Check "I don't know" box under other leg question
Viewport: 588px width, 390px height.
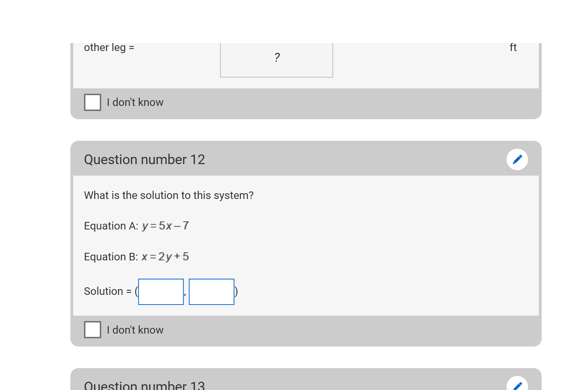click(x=93, y=102)
